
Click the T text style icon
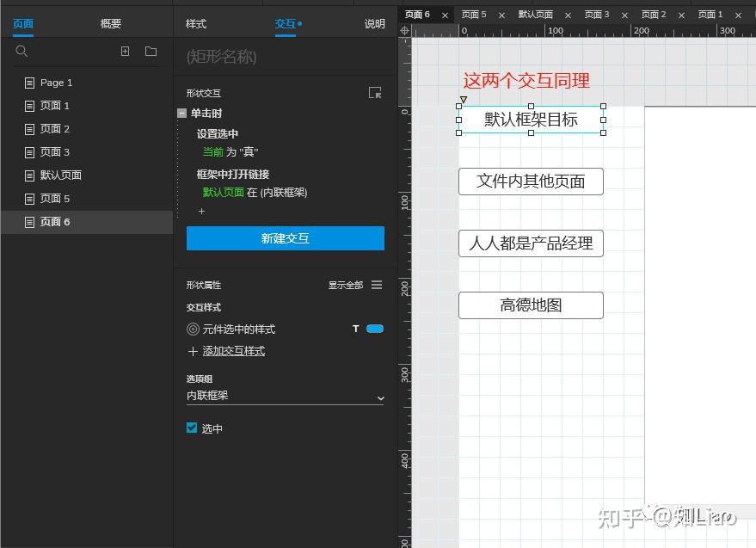356,329
